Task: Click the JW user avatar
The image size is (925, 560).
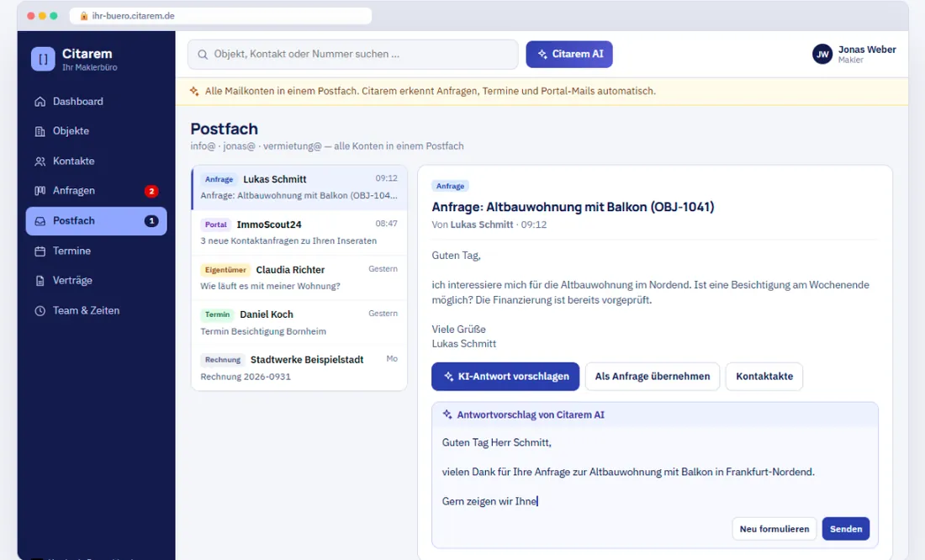Action: pos(822,54)
